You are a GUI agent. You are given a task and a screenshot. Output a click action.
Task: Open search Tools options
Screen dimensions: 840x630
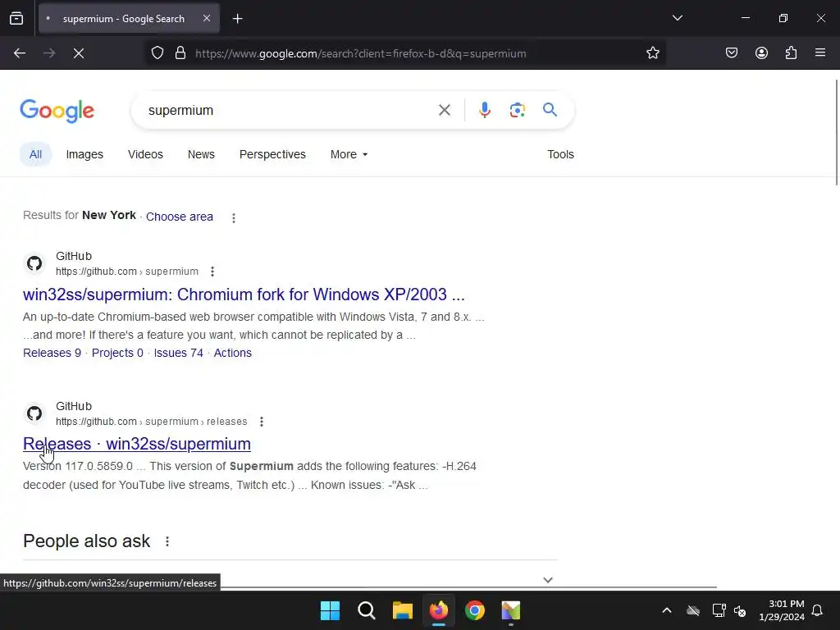[560, 154]
